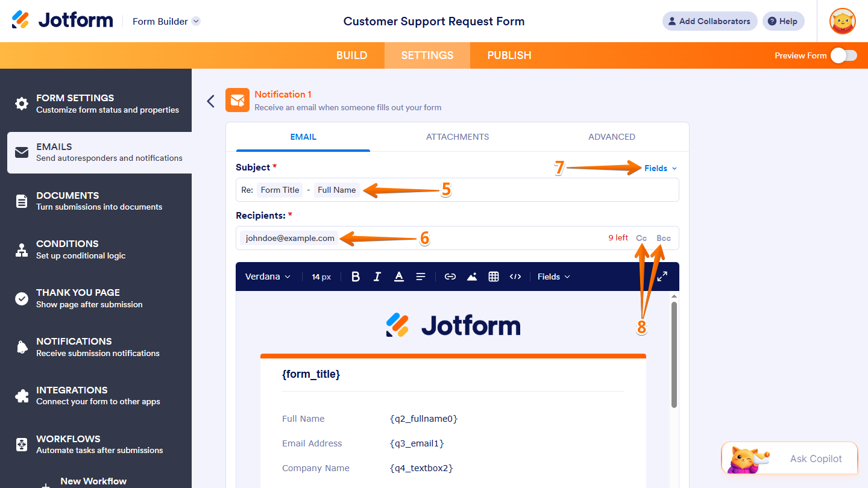Click the form title Customer Support Request Form
This screenshot has width=868, height=488.
point(434,21)
